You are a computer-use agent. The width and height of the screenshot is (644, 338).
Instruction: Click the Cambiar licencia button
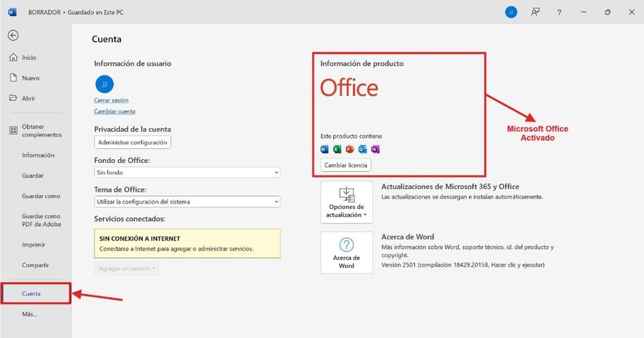346,165
